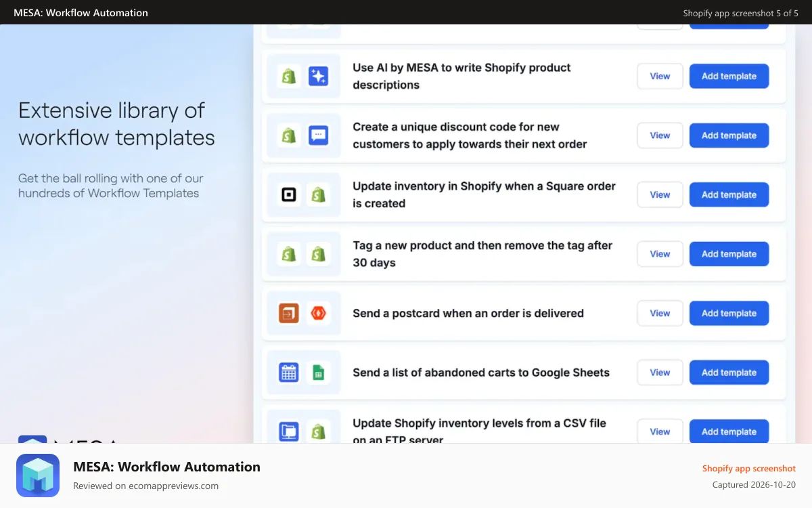Add the tag new product template

(x=729, y=254)
